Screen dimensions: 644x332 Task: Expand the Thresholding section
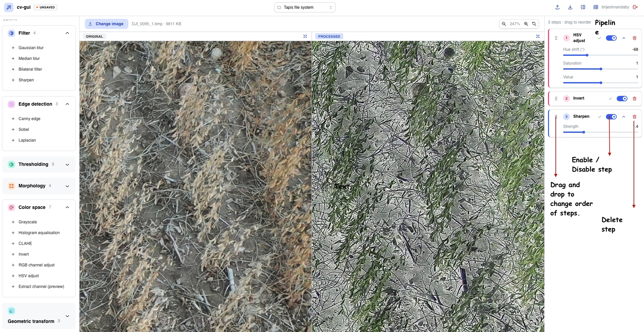(67, 164)
